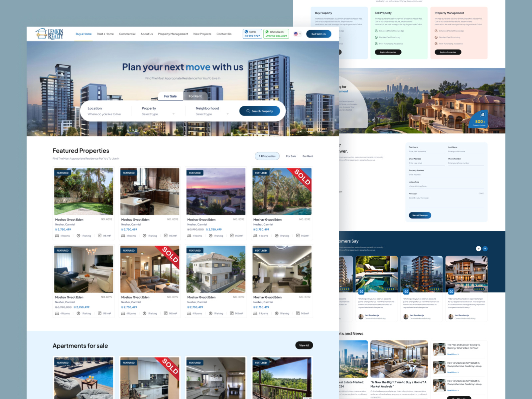Viewport: 532px width, 399px height.
Task: Click the Search Property button
Action: pos(259,111)
